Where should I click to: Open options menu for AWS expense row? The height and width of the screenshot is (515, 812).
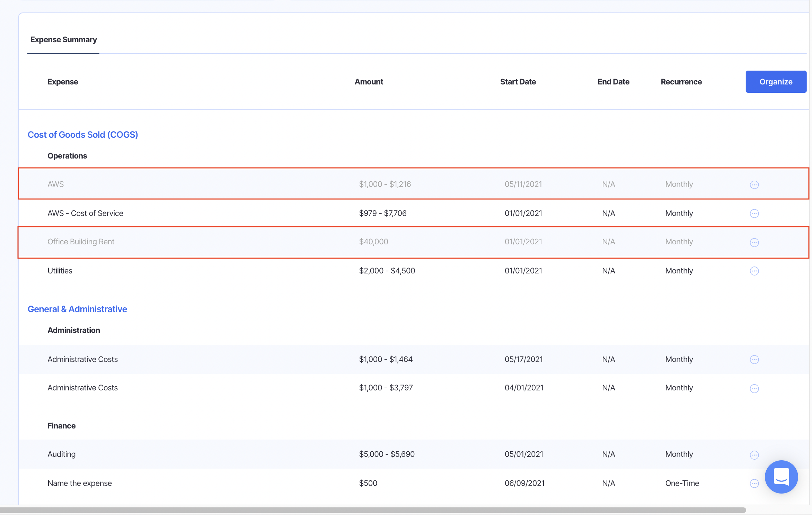[754, 184]
